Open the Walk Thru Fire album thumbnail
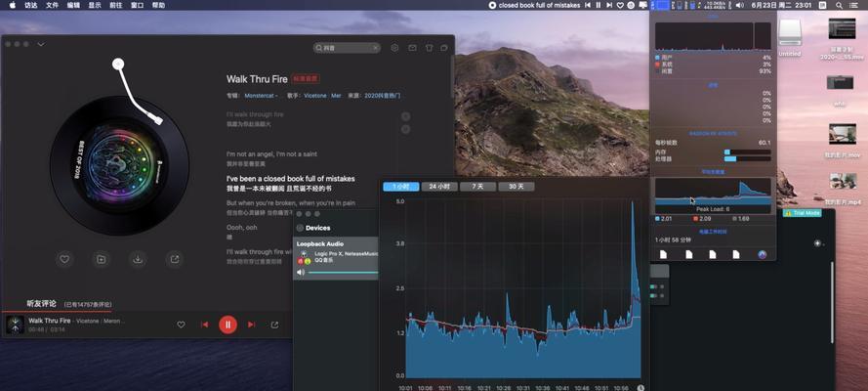868x391 pixels. pos(15,325)
